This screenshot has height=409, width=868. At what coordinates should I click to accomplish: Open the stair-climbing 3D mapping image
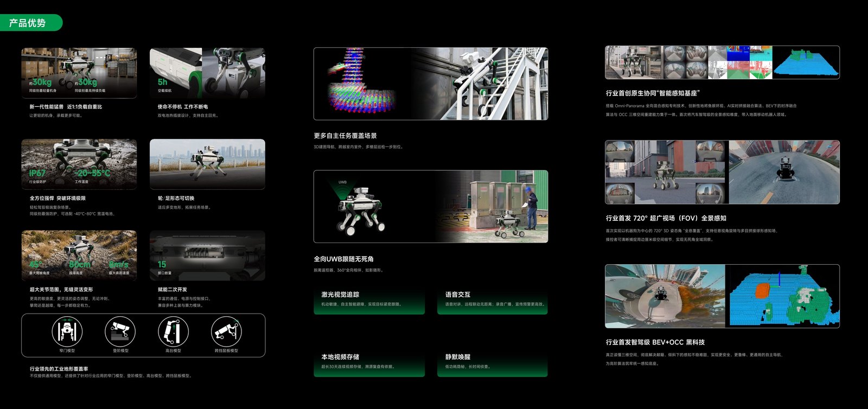point(431,84)
